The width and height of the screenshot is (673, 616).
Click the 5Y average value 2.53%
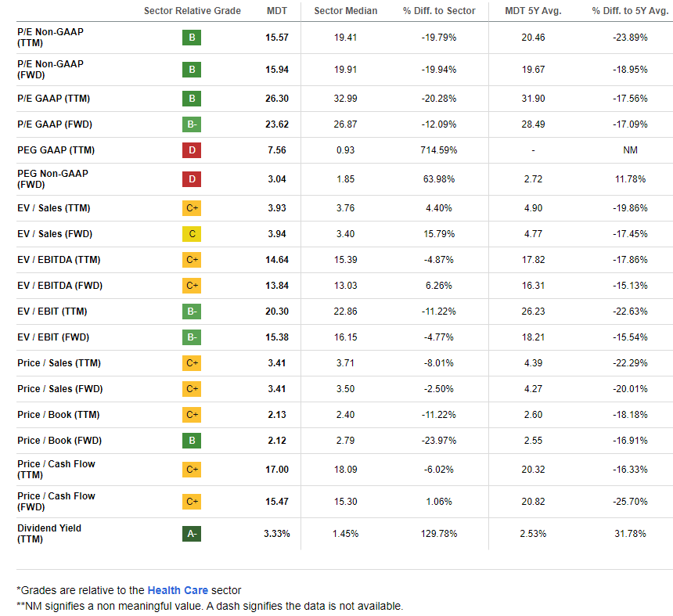(x=533, y=534)
